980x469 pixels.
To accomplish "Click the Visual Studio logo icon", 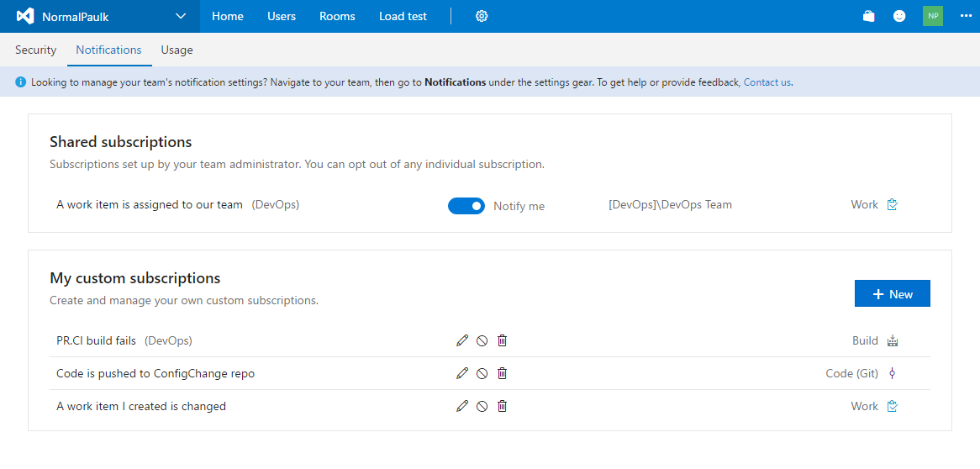I will [25, 16].
